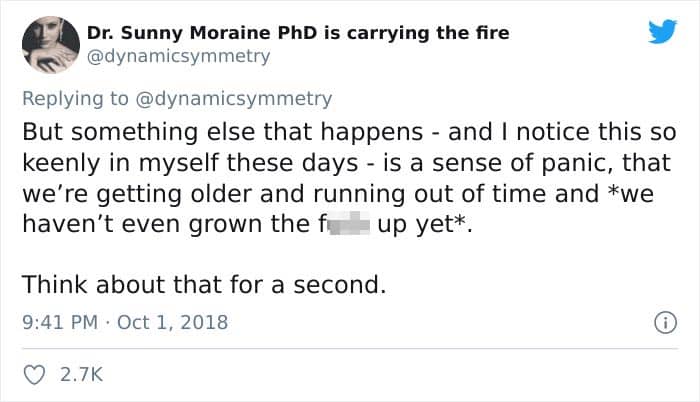Click 'is carrying the fire' in display name
This screenshot has width=700, height=402.
417,33
